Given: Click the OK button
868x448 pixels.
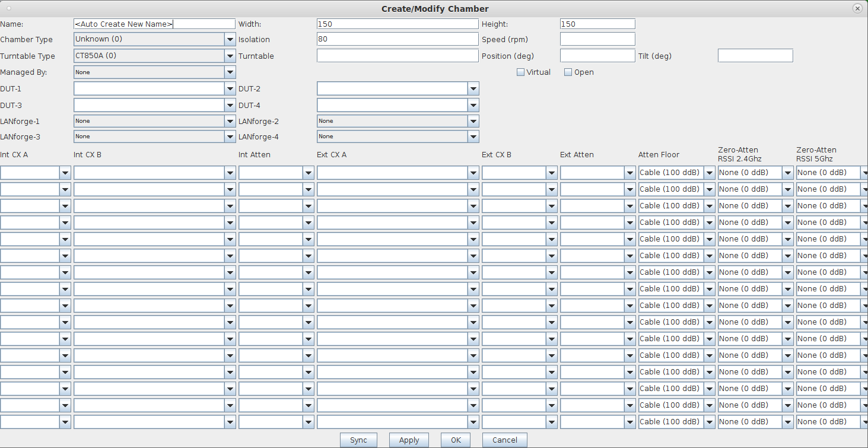Looking at the screenshot, I should (x=456, y=440).
